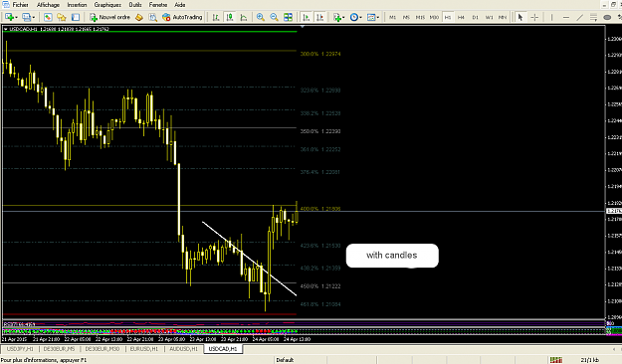Open the Navigator folder-star icon
Image resolution: width=622 pixels, height=364 pixels.
coord(62,17)
